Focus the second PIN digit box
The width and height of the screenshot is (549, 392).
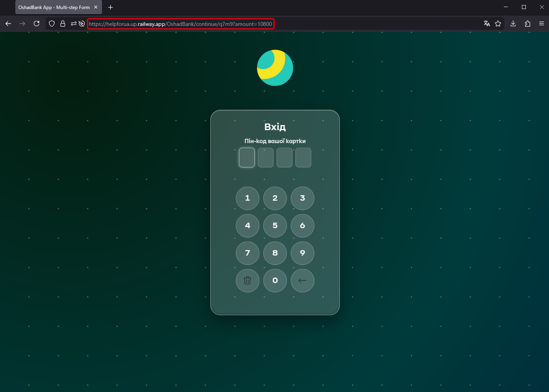[266, 158]
